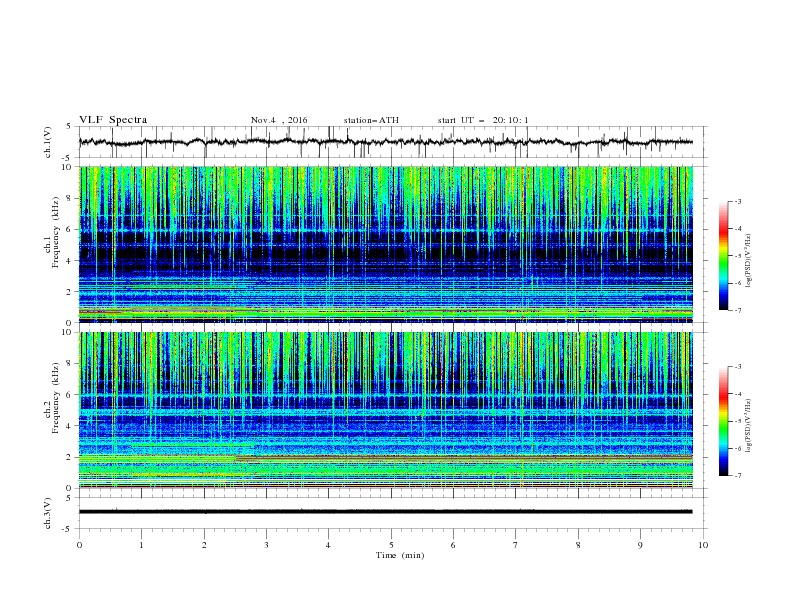Click the '-3' value on ch.1 color scale
Image resolution: width=792 pixels, height=612 pixels.
(737, 201)
